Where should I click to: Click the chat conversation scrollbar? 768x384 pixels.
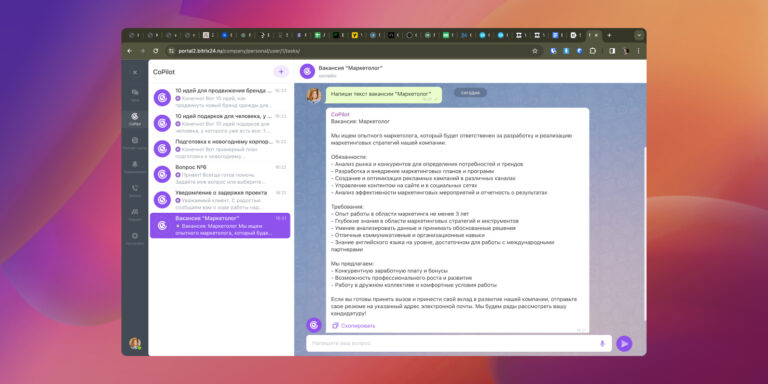click(x=645, y=233)
